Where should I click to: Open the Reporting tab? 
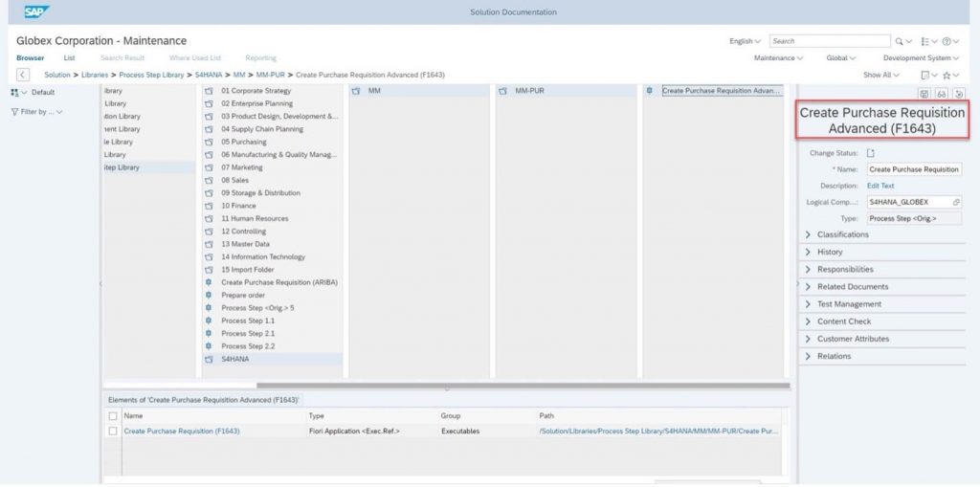[x=260, y=58]
